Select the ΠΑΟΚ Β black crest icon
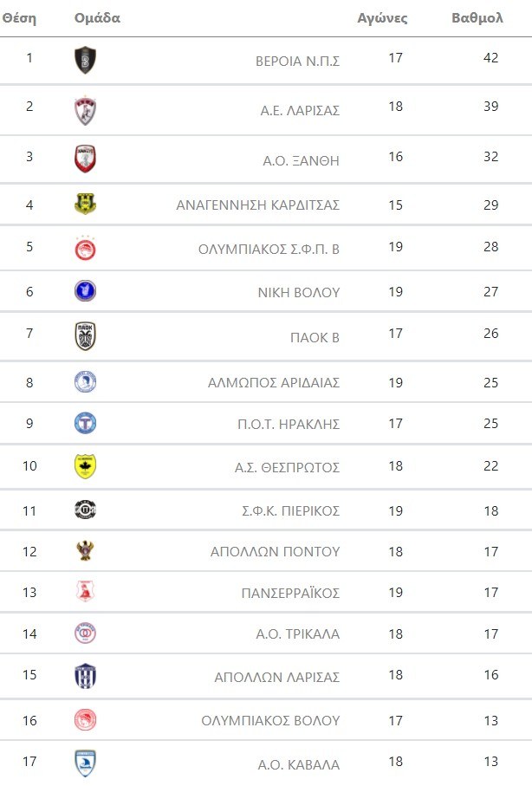Screen dimensions: 532x786 (85, 336)
